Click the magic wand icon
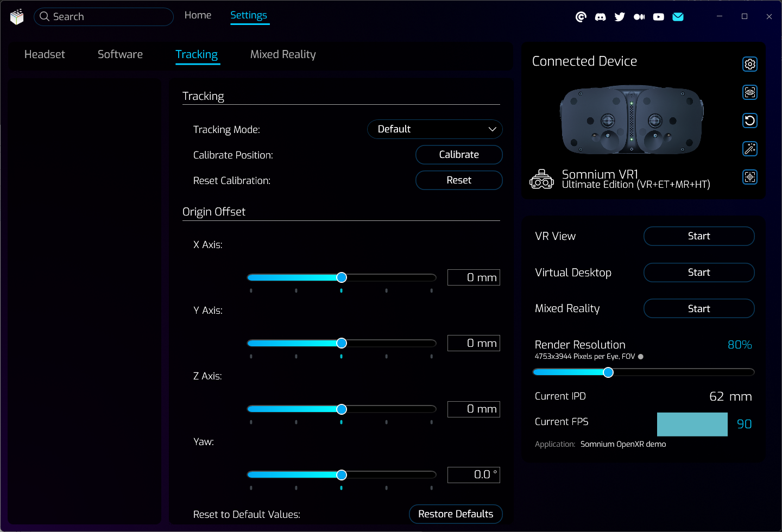Viewport: 782px width, 532px height. tap(749, 149)
